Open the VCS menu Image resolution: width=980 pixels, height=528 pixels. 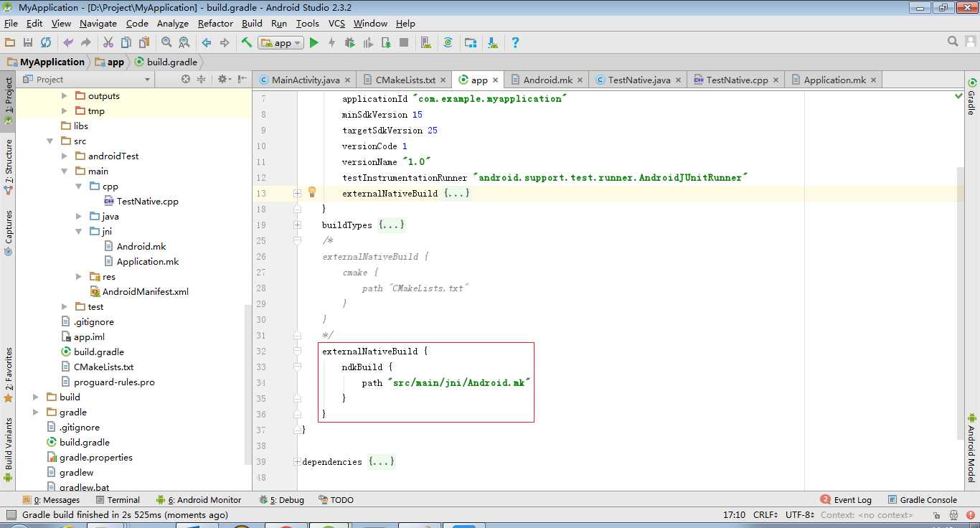pyautogui.click(x=336, y=23)
